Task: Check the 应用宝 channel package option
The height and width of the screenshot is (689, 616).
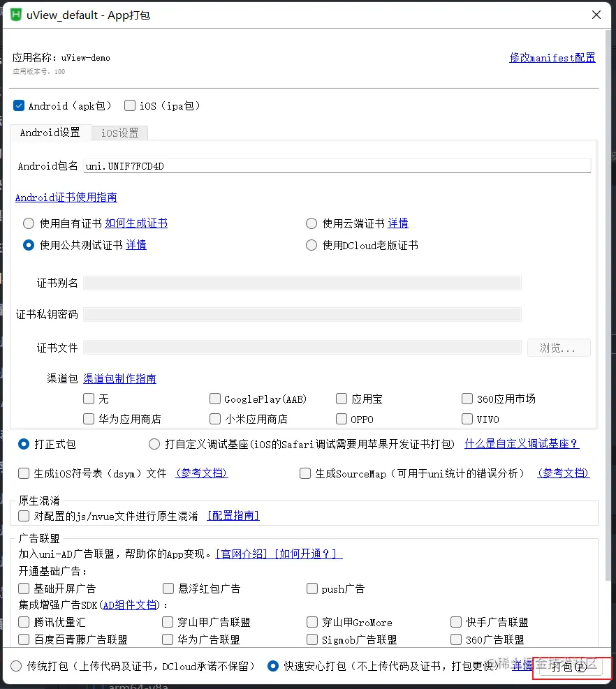Action: (341, 399)
